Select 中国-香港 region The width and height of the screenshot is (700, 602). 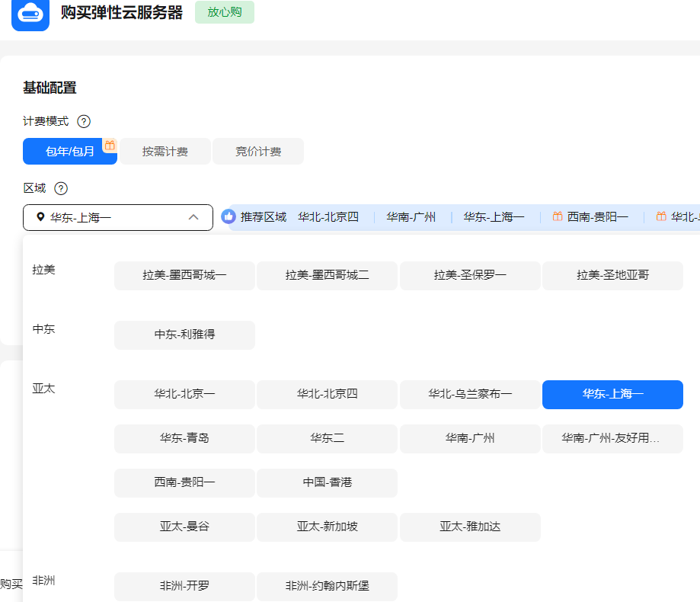point(328,483)
